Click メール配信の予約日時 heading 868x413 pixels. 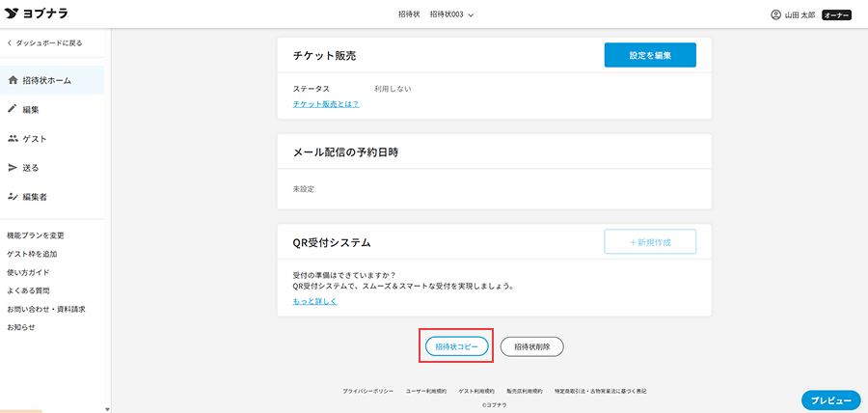coord(346,152)
